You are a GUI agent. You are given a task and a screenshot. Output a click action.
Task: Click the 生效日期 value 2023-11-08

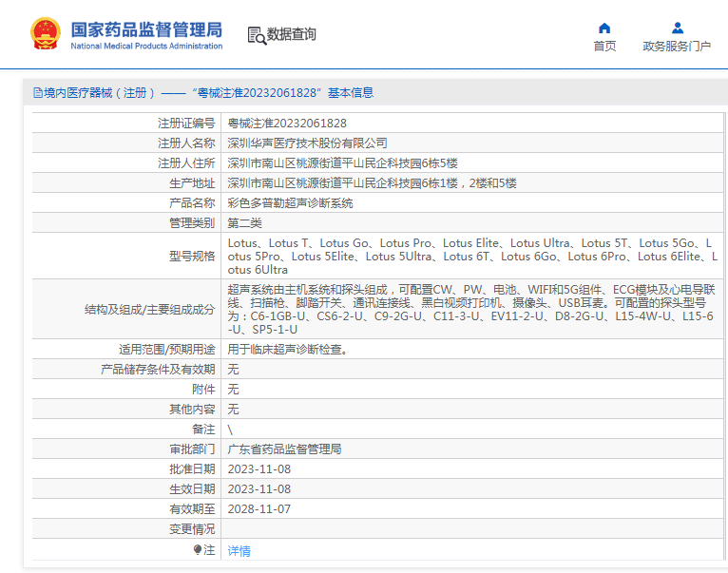tap(259, 489)
